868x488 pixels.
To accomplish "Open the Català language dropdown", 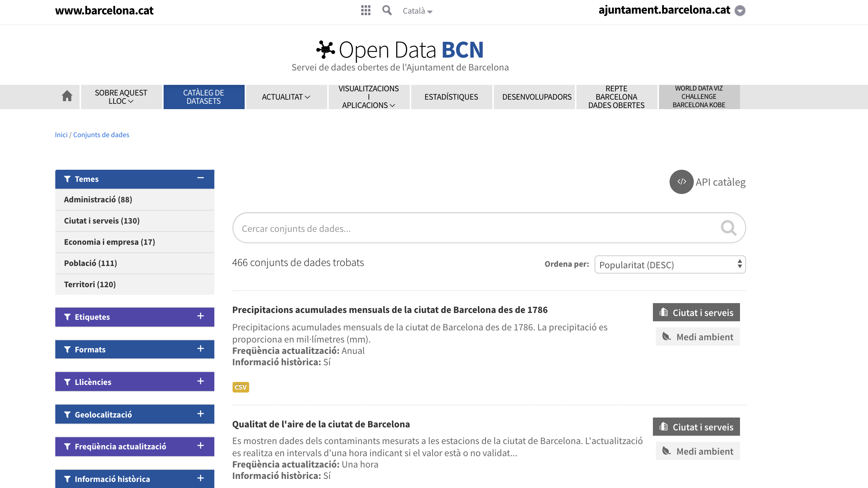I will [417, 11].
